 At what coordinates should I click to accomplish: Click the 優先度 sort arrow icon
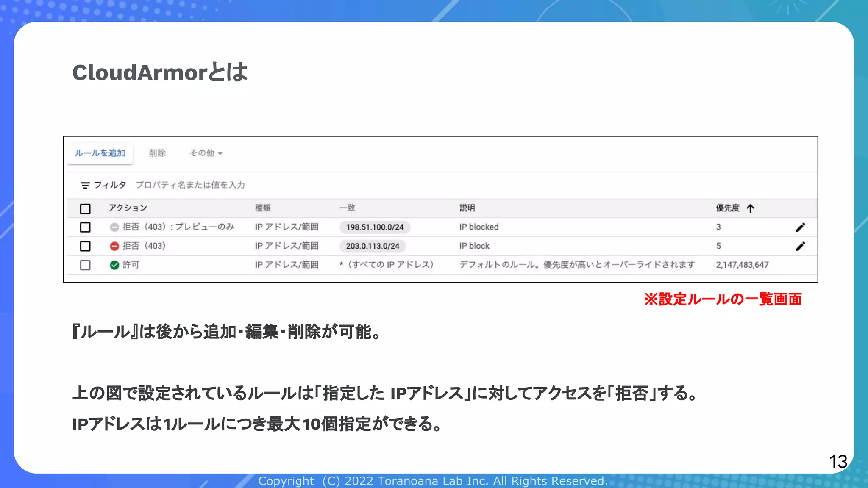(751, 208)
